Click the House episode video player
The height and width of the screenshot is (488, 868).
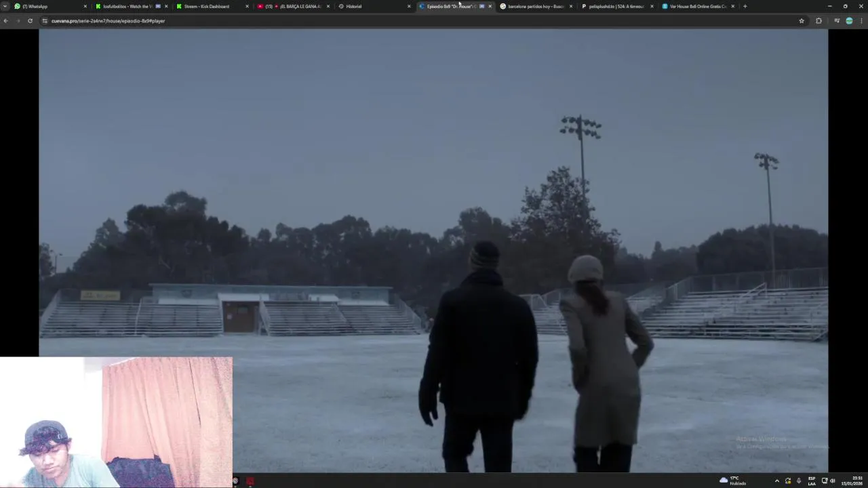pyautogui.click(x=433, y=250)
